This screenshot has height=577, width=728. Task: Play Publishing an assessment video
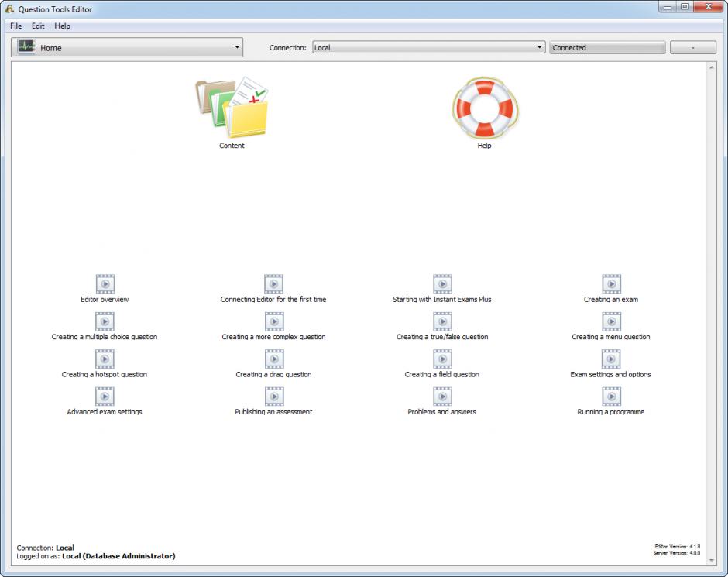pos(273,397)
